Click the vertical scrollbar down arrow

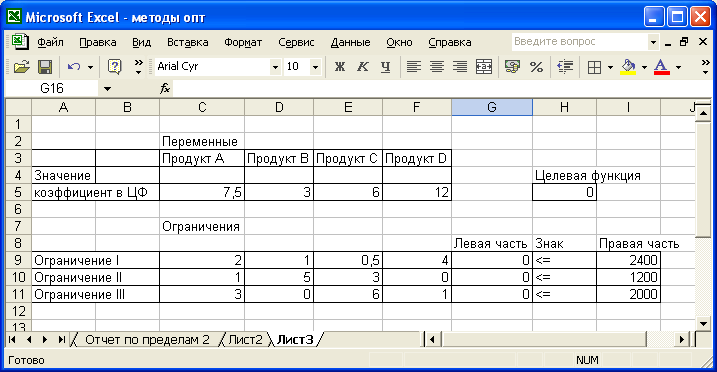pos(703,324)
